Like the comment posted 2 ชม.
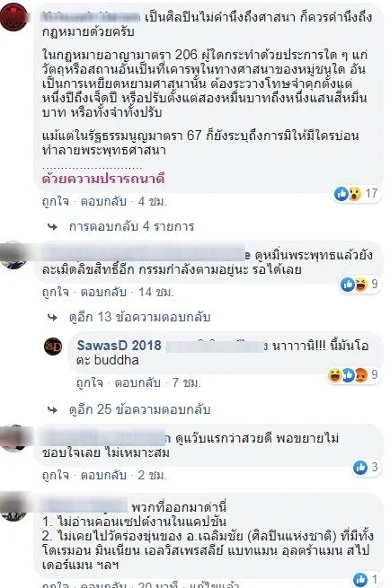Image resolution: width=390 pixels, height=588 pixels. (x=56, y=475)
